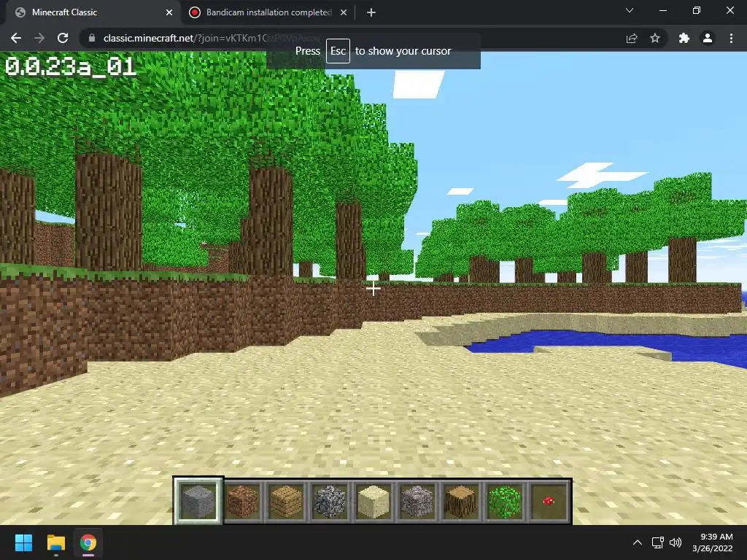Go back to previous page
Viewport: 747px width, 560px height.
click(x=16, y=38)
